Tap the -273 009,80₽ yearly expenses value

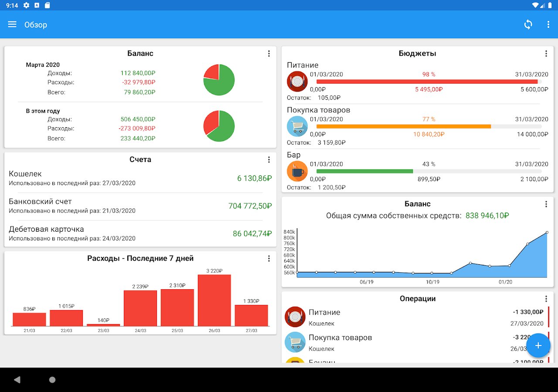pyautogui.click(x=137, y=128)
